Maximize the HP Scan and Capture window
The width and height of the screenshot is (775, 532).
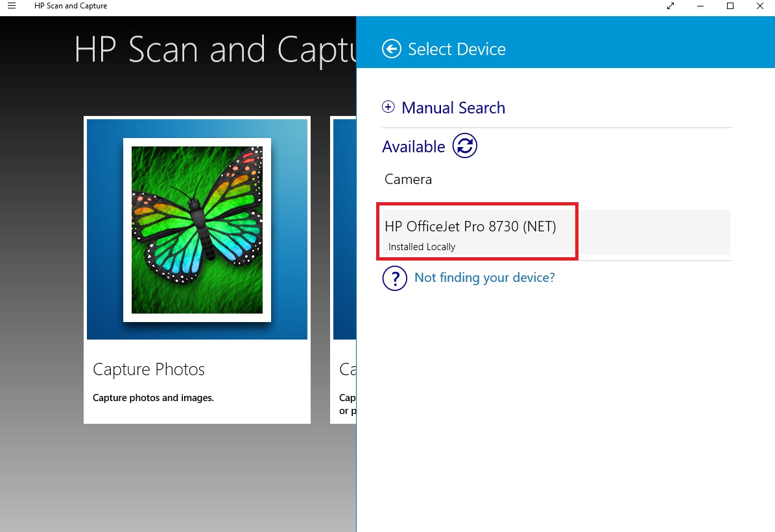(x=730, y=6)
